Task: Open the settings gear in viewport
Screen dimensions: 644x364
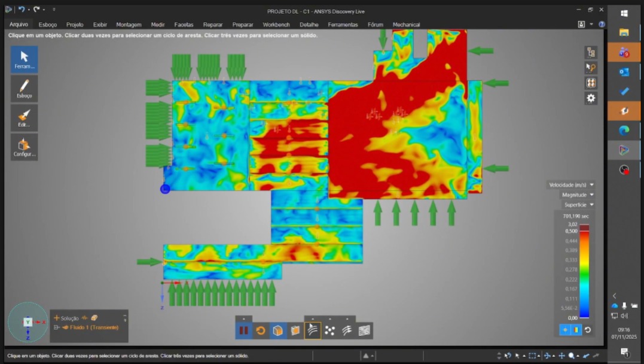Action: (591, 98)
